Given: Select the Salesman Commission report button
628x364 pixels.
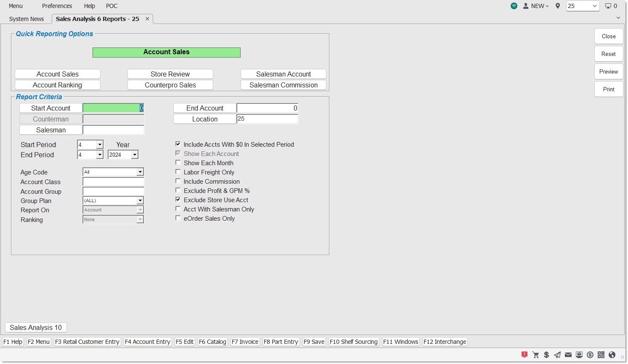Looking at the screenshot, I should [x=283, y=85].
